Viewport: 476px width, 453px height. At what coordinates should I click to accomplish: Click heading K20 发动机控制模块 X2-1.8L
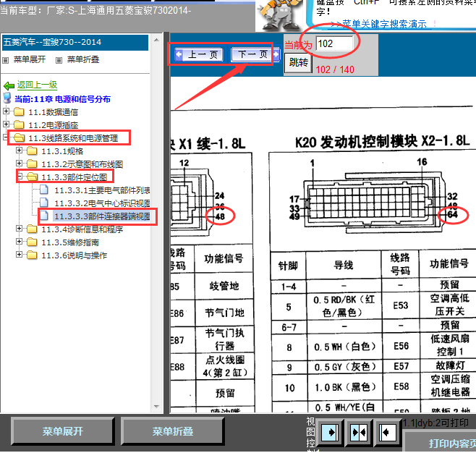pyautogui.click(x=383, y=142)
